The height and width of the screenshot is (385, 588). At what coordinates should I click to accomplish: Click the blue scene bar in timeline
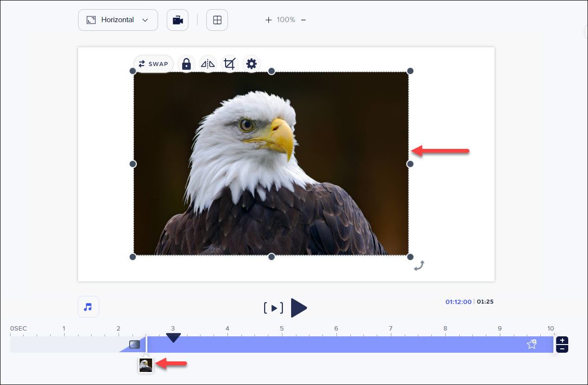337,345
